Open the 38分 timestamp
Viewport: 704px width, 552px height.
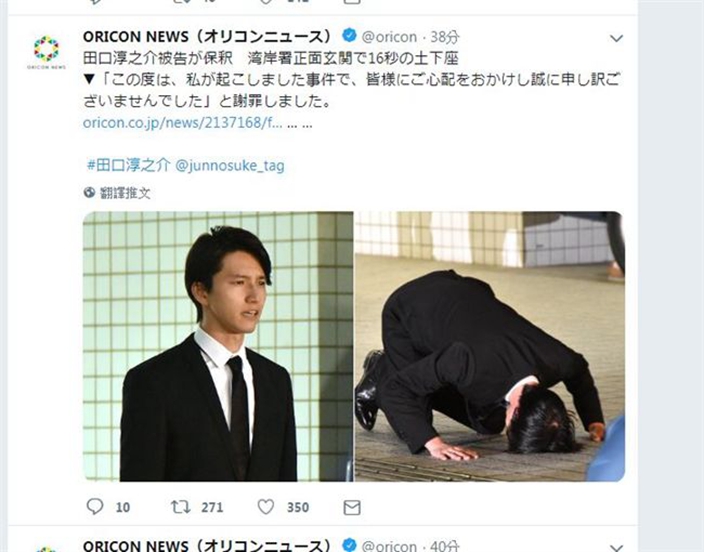[444, 37]
